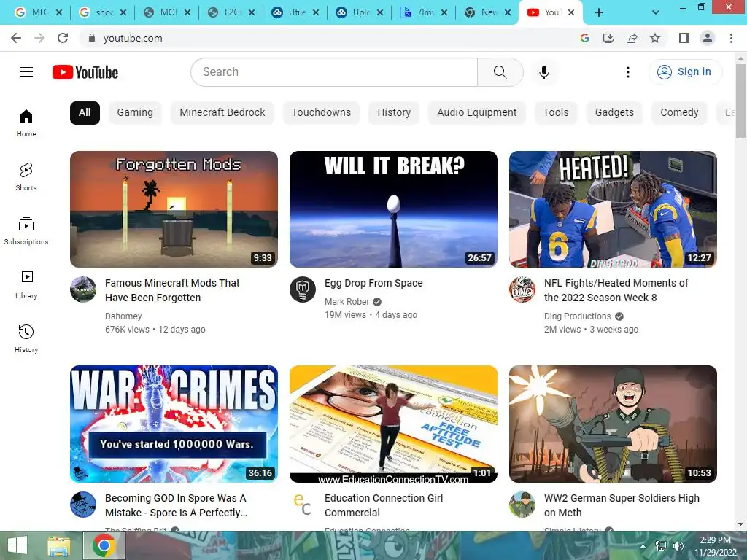Select the History filter chip
This screenshot has height=560, width=747.
394,112
